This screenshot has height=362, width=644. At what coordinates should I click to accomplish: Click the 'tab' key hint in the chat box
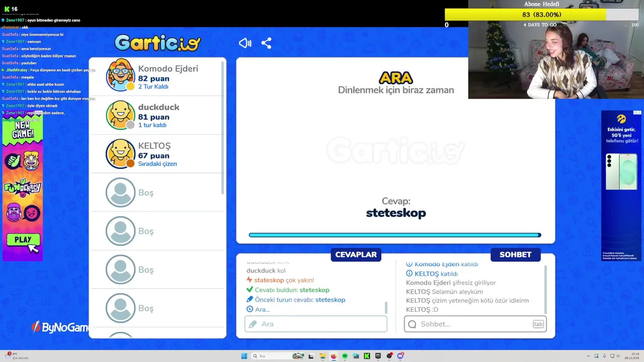(538, 324)
